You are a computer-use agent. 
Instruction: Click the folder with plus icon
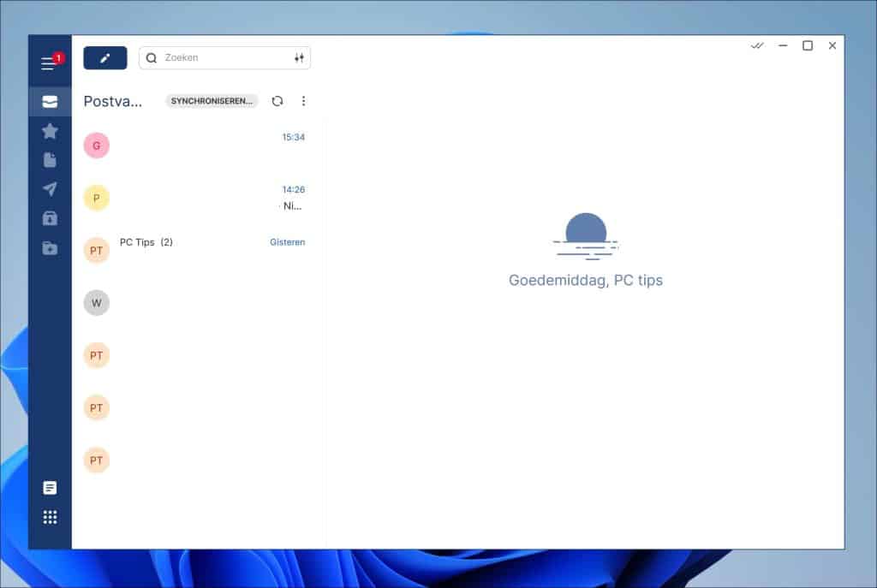click(50, 248)
